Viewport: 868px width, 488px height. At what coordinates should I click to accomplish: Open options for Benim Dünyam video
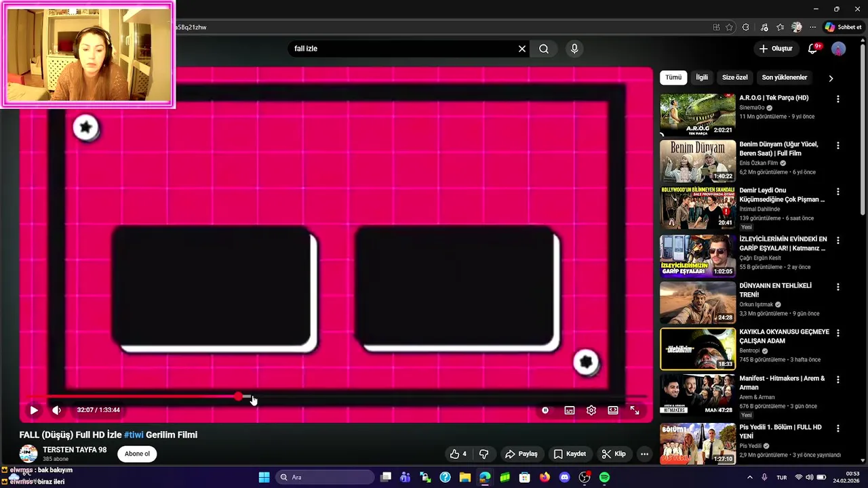coord(838,146)
